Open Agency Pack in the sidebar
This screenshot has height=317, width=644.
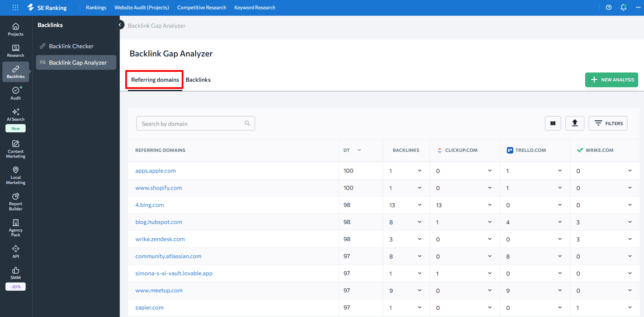click(x=16, y=228)
